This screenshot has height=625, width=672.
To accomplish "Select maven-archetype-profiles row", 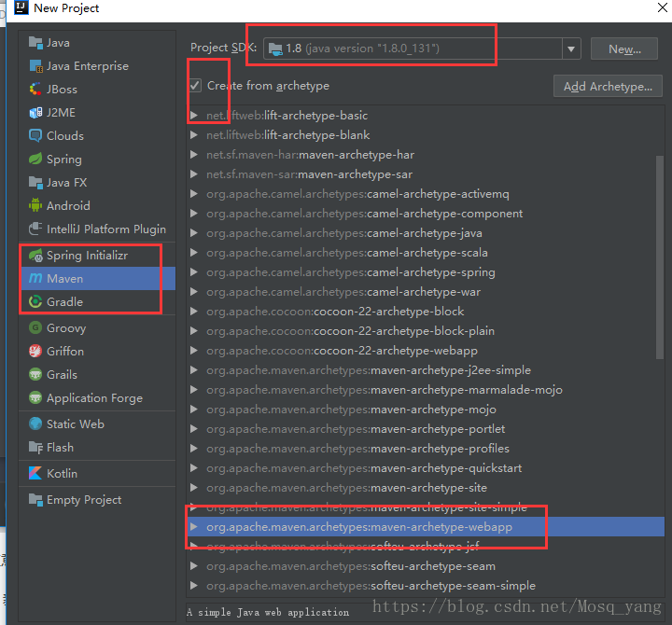I will click(x=426, y=449).
